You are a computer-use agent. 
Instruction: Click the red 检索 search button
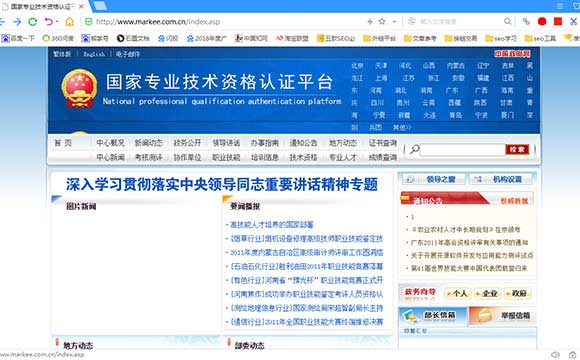pyautogui.click(x=517, y=149)
